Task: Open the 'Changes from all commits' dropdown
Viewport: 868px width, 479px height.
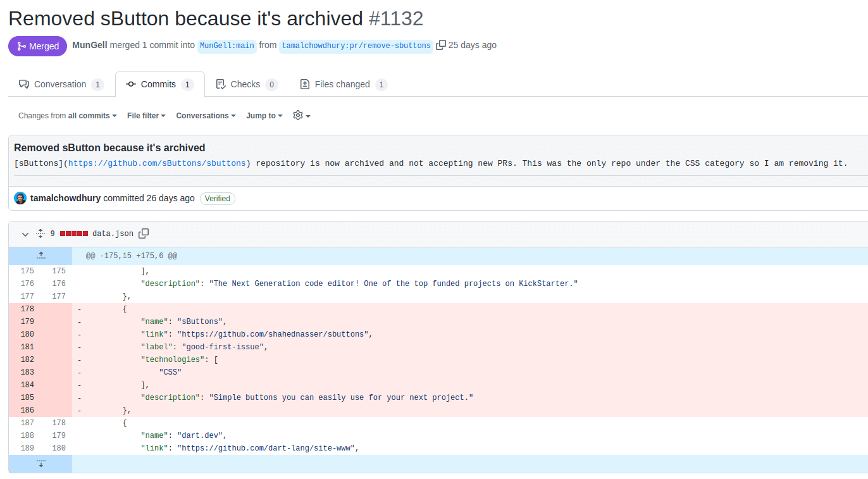Action: point(68,116)
